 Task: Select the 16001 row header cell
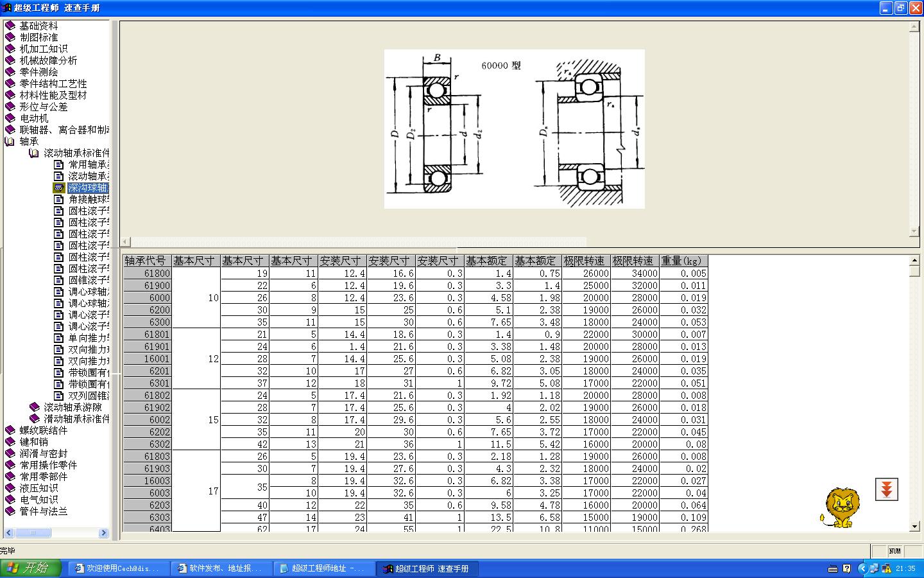pos(147,358)
